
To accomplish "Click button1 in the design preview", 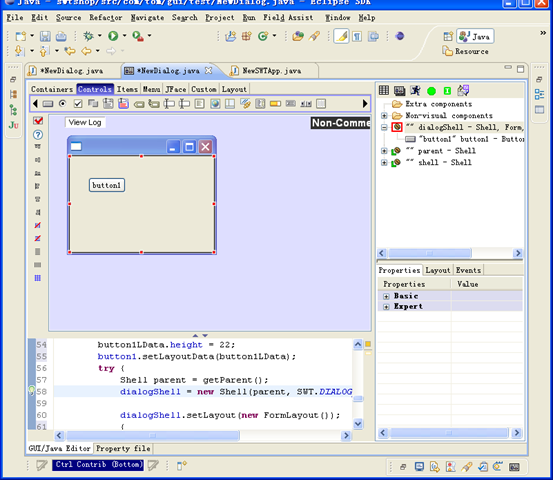I will pos(107,185).
